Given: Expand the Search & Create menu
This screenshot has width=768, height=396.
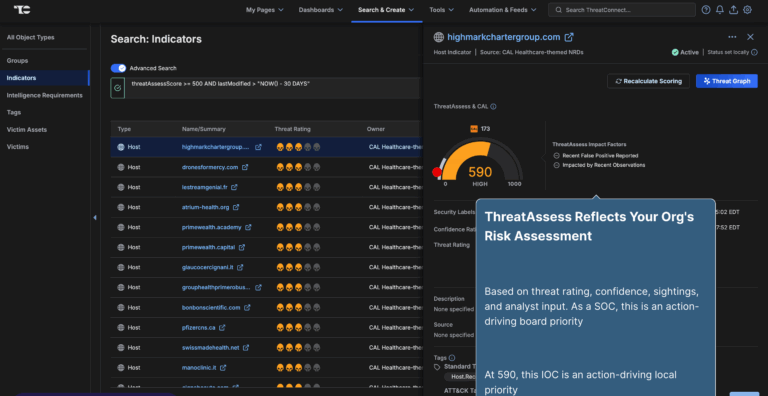Looking at the screenshot, I should 386,10.
